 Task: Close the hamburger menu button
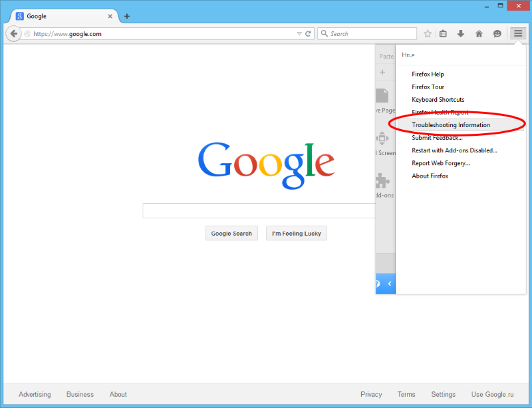tap(518, 33)
